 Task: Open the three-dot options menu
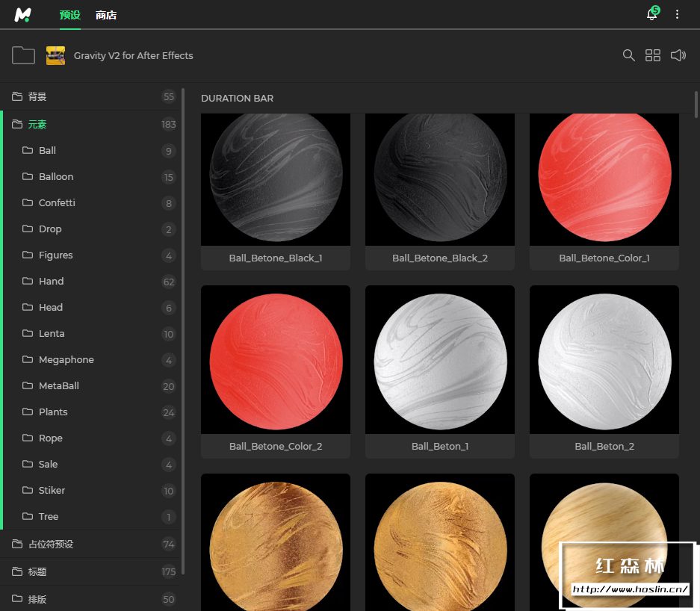(x=678, y=15)
